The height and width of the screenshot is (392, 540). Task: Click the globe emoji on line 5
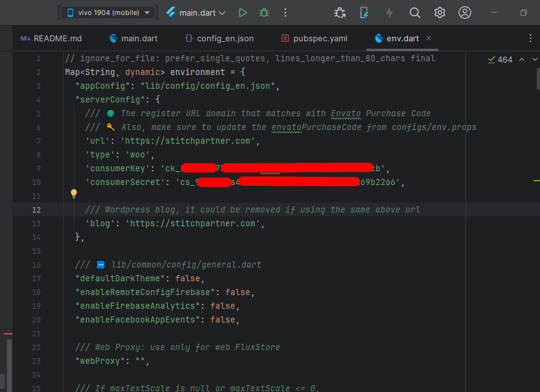pyautogui.click(x=111, y=113)
